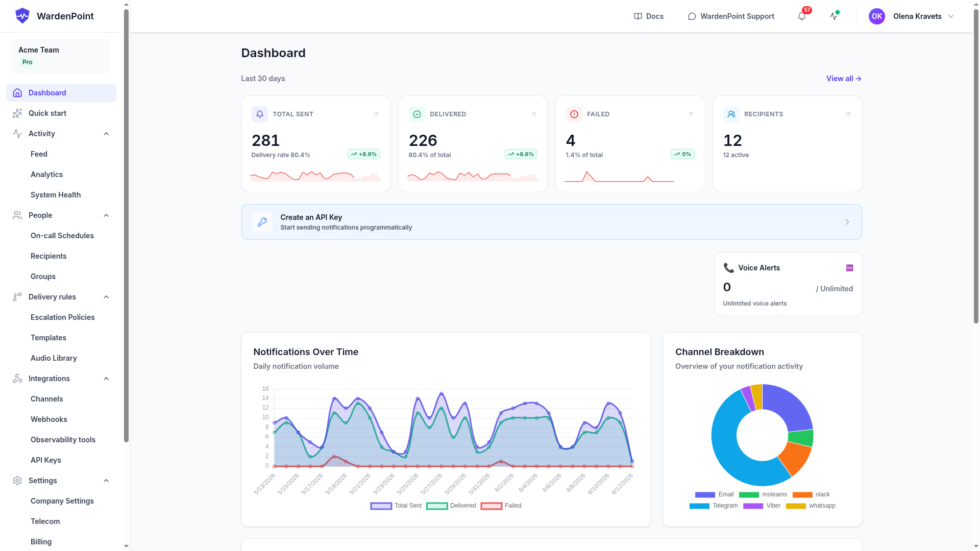Viewport: 980px width, 551px height.
Task: Open On-call Schedules page
Action: coord(61,236)
